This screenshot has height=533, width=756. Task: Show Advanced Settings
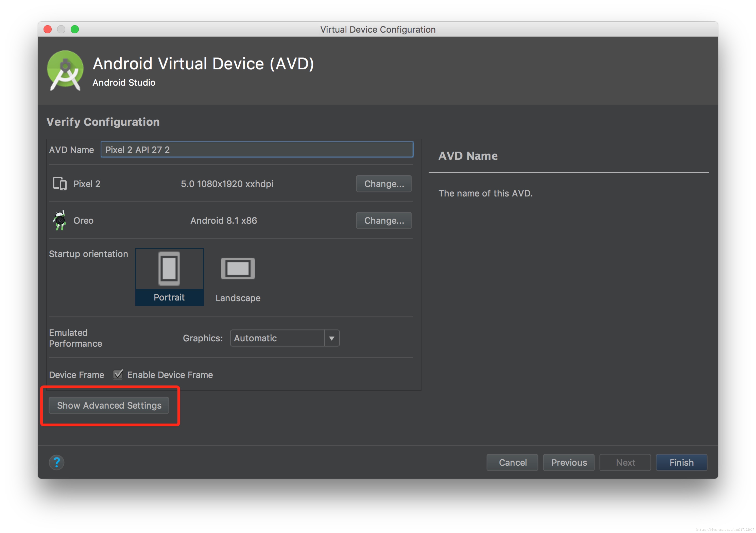[x=109, y=405]
